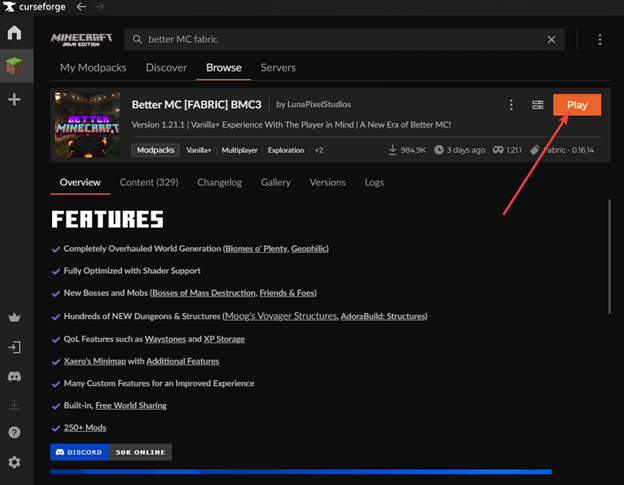624x485 pixels.
Task: Click the server icon next to Play
Action: [538, 105]
